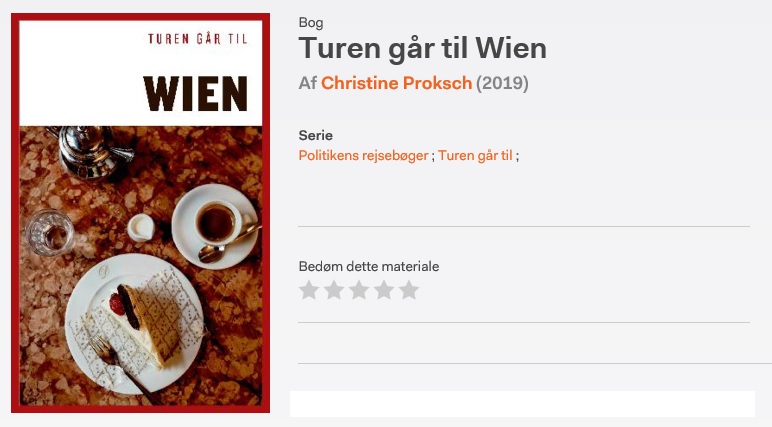The image size is (772, 427).
Task: Click the Bog material type label
Action: coord(311,23)
